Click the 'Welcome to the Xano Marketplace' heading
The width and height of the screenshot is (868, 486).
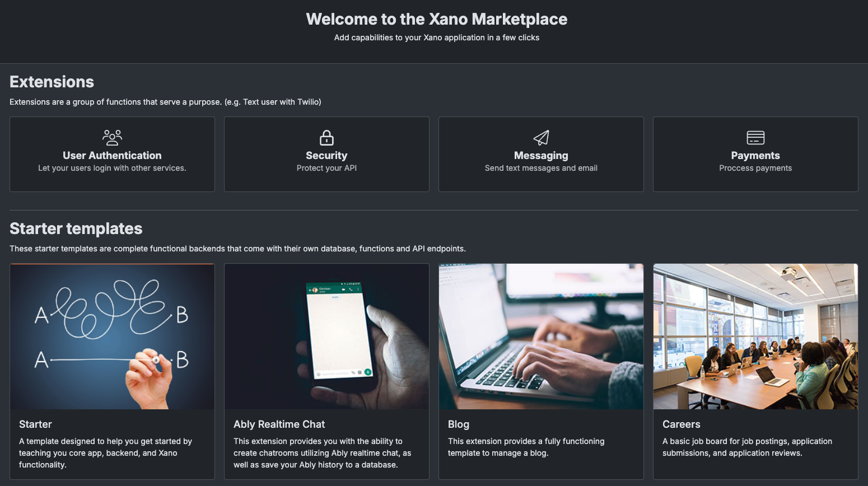(x=437, y=19)
